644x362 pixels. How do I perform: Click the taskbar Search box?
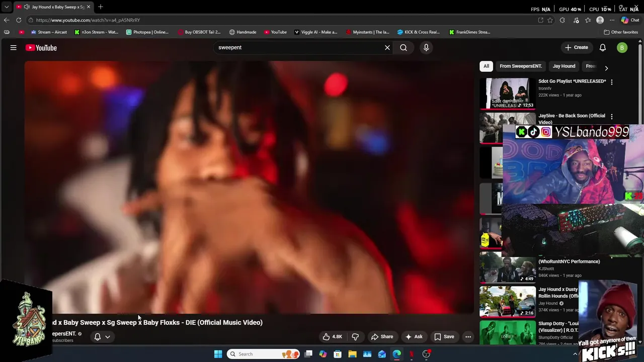click(263, 354)
